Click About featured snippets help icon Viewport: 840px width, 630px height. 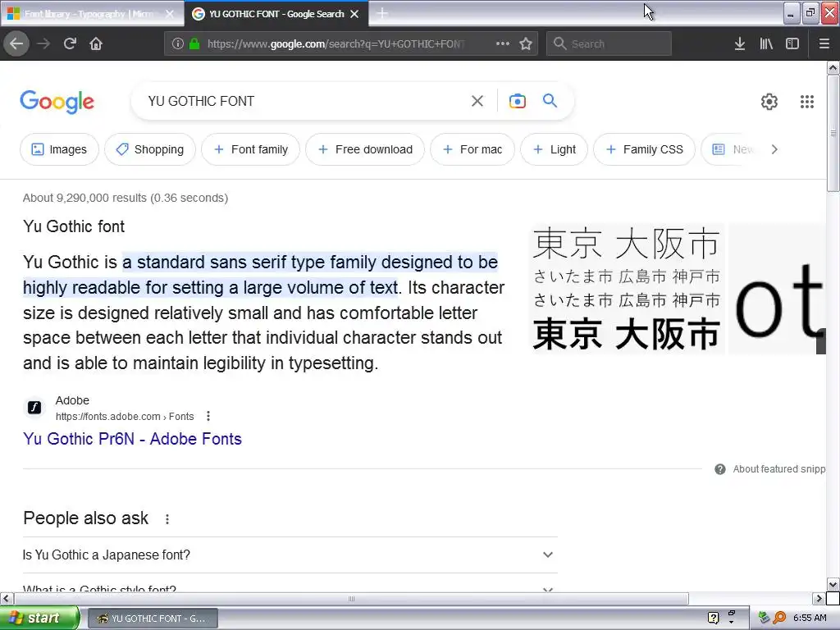pos(720,469)
